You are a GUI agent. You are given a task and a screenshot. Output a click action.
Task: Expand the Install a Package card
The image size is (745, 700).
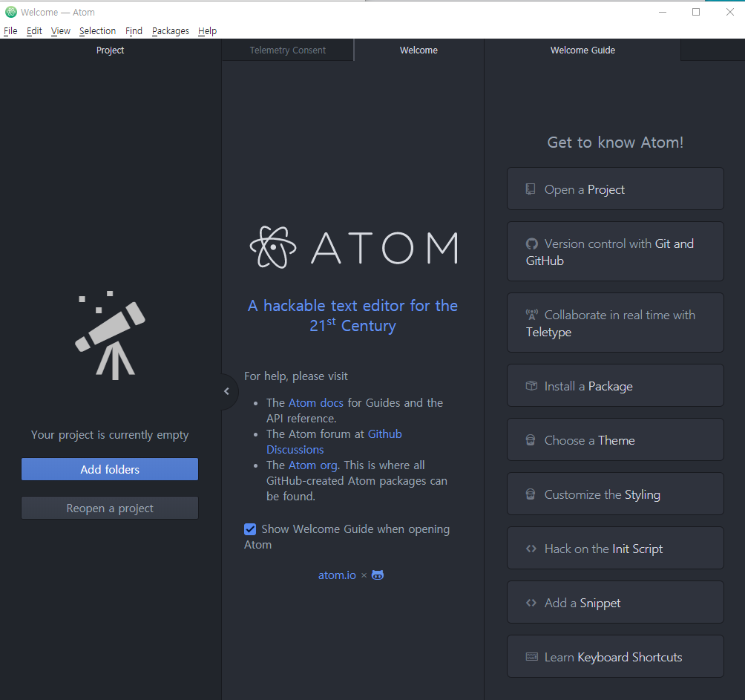615,385
